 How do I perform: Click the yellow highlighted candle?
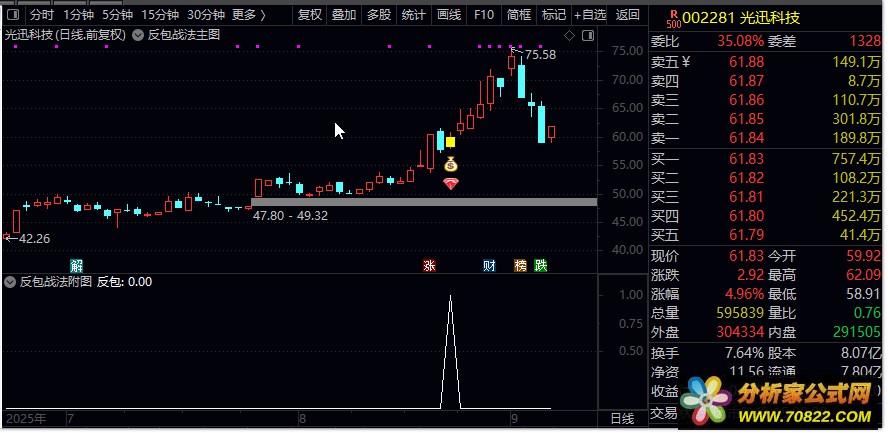pyautogui.click(x=450, y=142)
